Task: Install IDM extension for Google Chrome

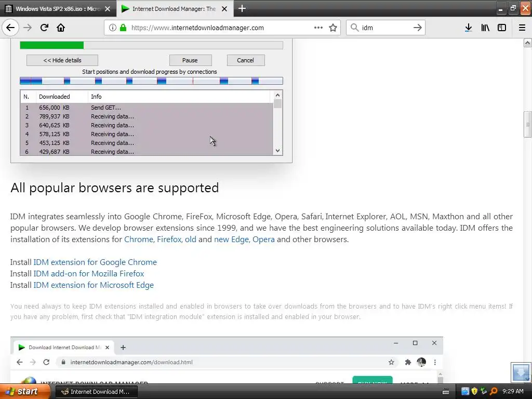Action: [95, 262]
